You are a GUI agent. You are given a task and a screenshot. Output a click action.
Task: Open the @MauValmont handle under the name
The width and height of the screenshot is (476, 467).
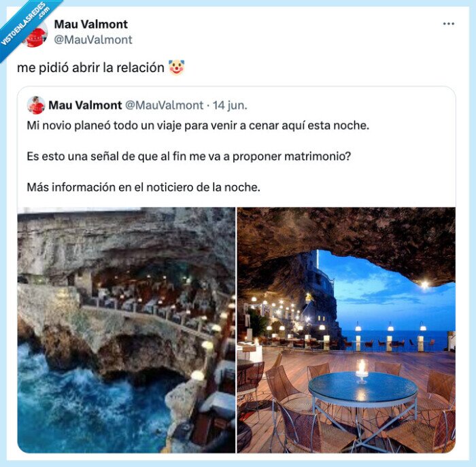pyautogui.click(x=93, y=39)
